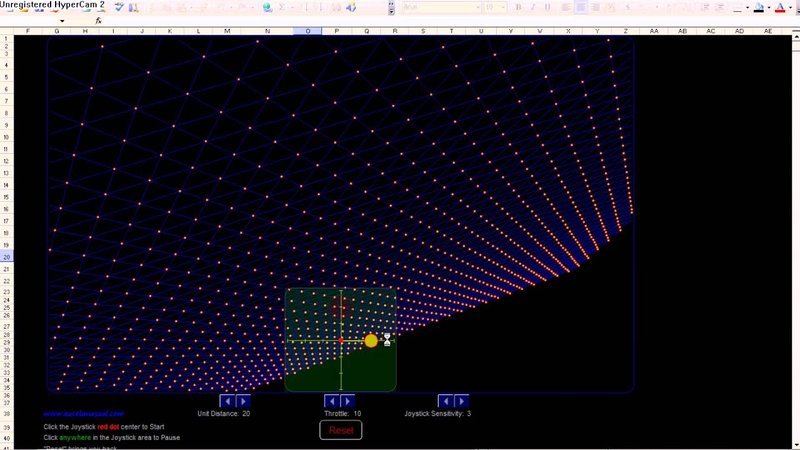Click the hyperlink globe toolbar icon
Viewport: 800px width, 450px height.
(x=267, y=7)
